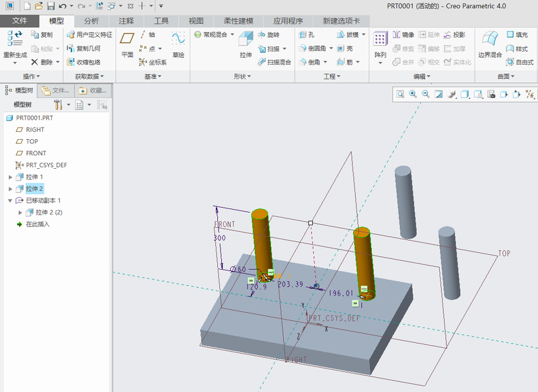Screen dimensions: 538x392
Task: Click the Shrinkwrap (收缩包络) tool
Action: [x=83, y=62]
